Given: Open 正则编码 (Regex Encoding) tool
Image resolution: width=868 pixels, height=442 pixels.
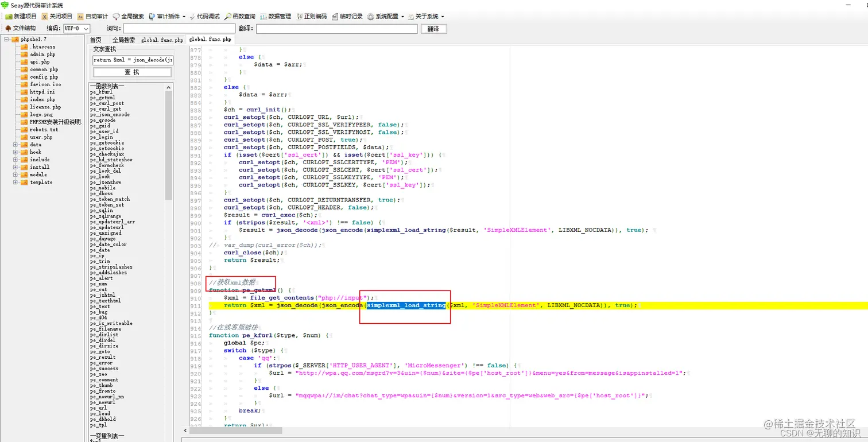Looking at the screenshot, I should pos(311,17).
